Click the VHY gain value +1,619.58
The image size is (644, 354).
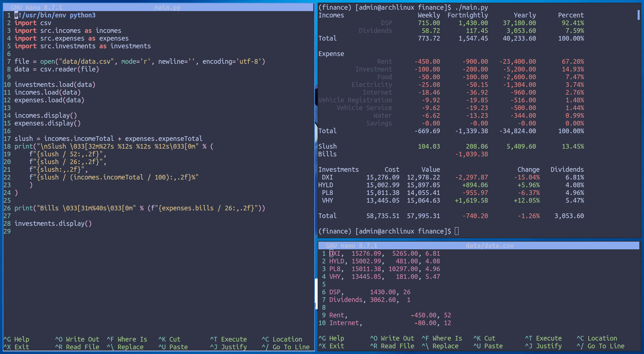(471, 200)
